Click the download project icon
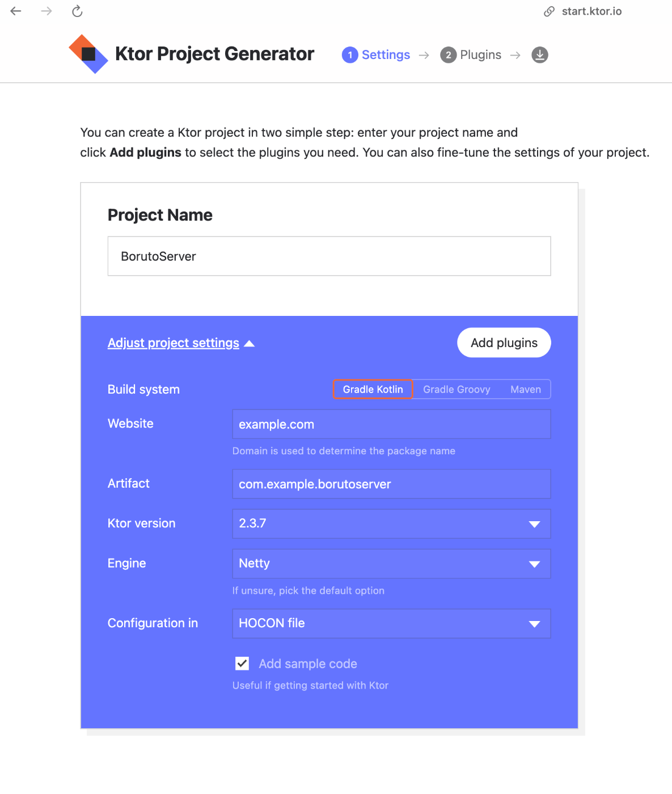Screen dimensions: 672x794 539,54
